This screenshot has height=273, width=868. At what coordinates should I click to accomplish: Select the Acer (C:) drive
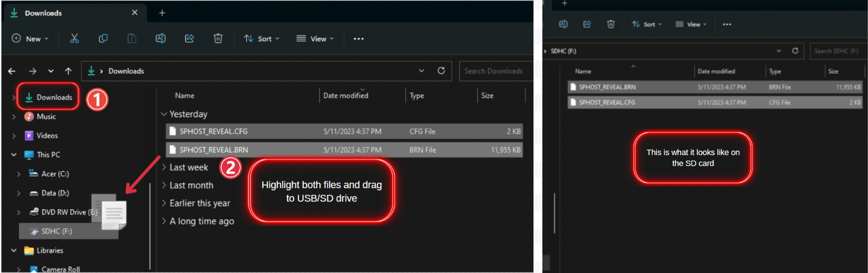49,174
